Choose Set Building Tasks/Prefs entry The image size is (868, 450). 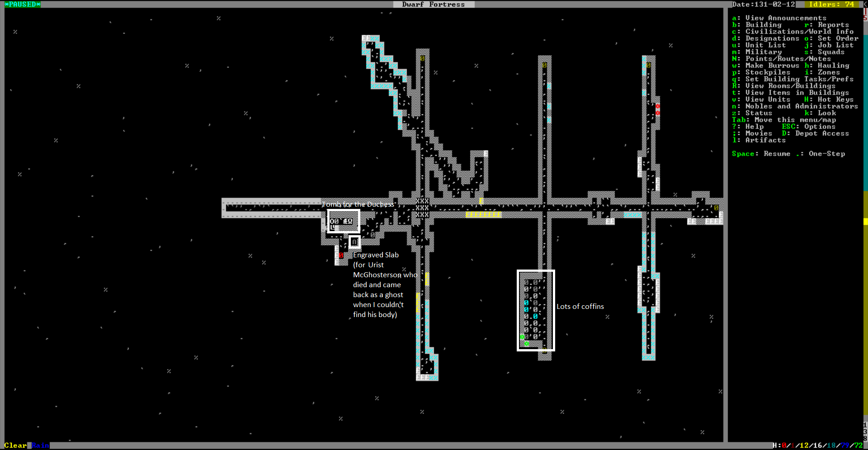point(793,79)
